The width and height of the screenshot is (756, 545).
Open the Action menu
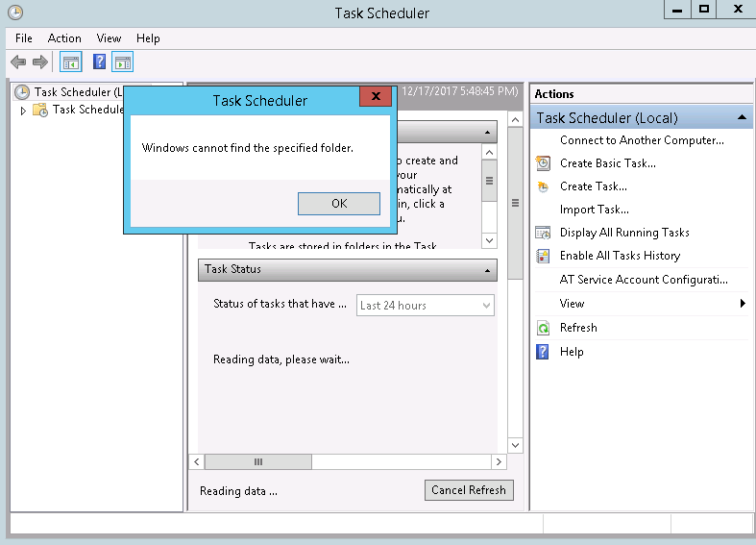[64, 38]
